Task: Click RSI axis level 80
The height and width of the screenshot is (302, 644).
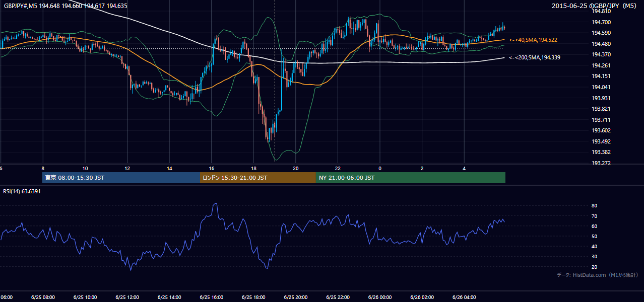Action: pos(594,206)
